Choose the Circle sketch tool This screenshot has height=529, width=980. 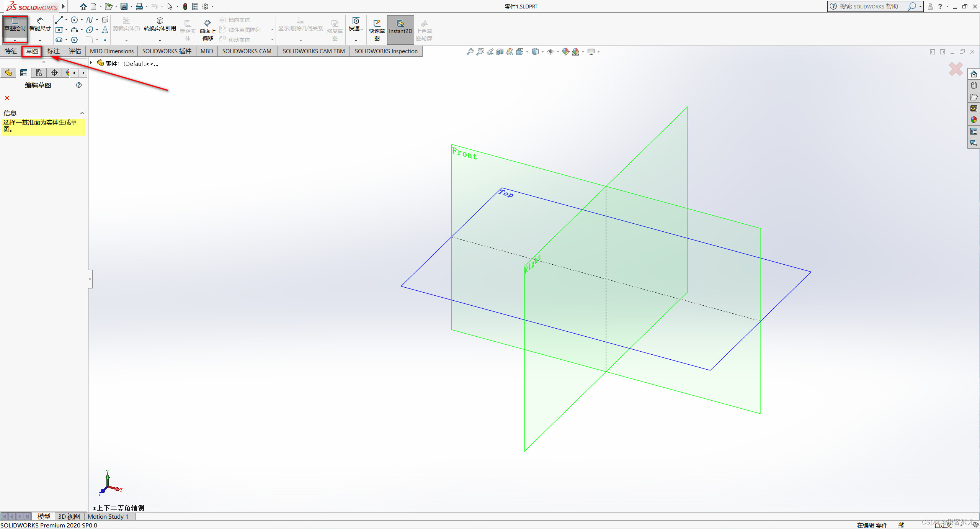click(74, 20)
